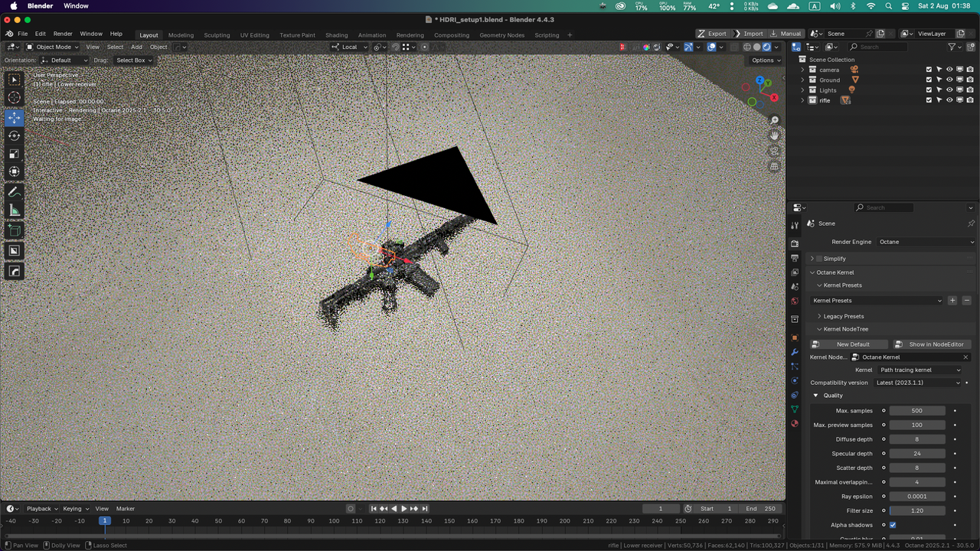Toggle visibility eye for Ground collection
The width and height of the screenshot is (980, 551).
[949, 80]
